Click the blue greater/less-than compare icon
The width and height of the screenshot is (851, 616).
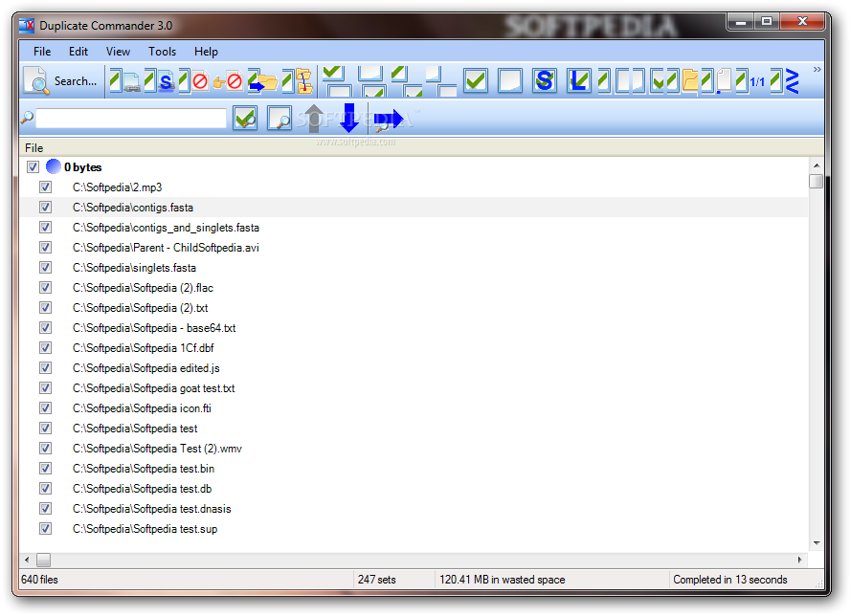tap(785, 81)
